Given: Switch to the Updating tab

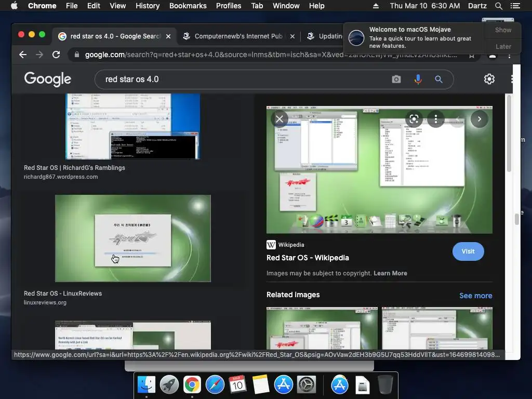Looking at the screenshot, I should pyautogui.click(x=325, y=36).
